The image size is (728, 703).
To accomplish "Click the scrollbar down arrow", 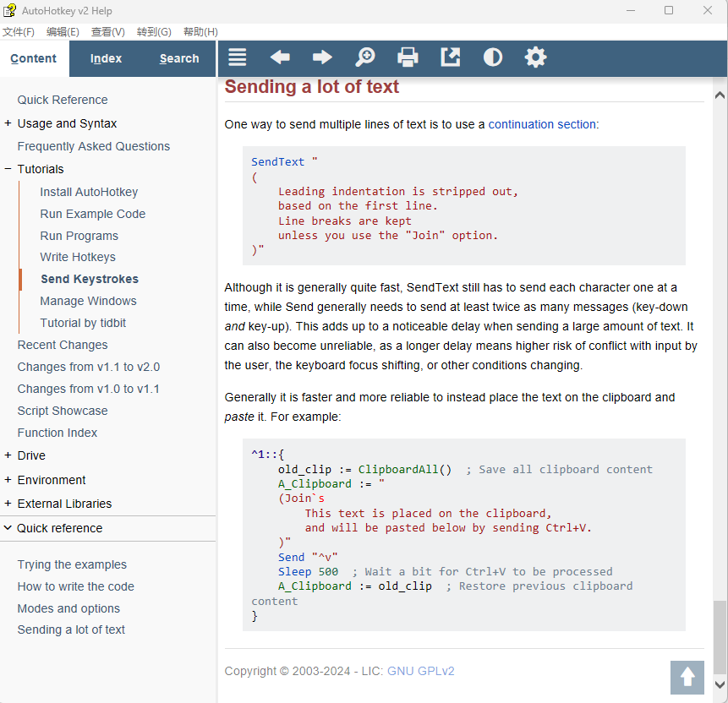I will 720,684.
